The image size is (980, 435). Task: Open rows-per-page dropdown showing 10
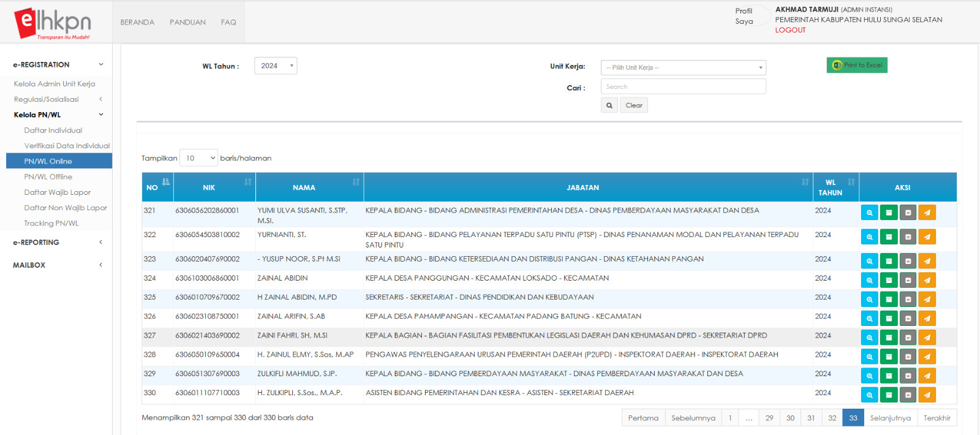pos(198,158)
